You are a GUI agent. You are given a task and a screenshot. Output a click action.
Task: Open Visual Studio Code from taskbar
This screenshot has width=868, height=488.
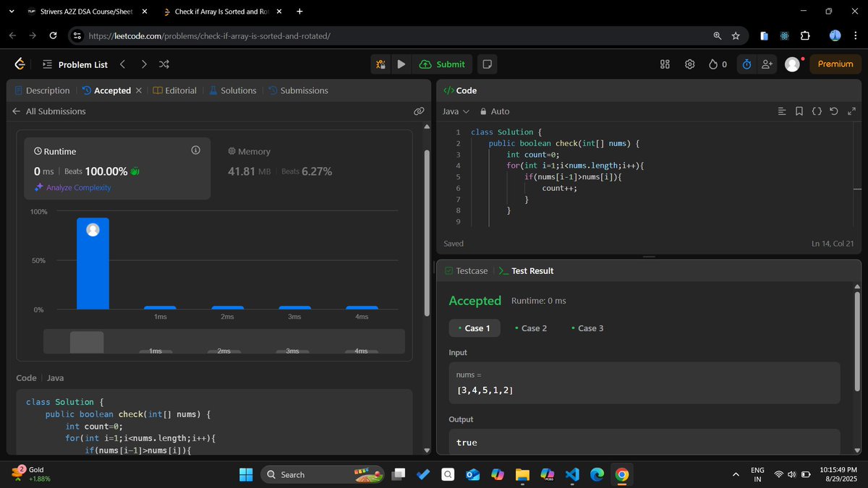(x=572, y=474)
